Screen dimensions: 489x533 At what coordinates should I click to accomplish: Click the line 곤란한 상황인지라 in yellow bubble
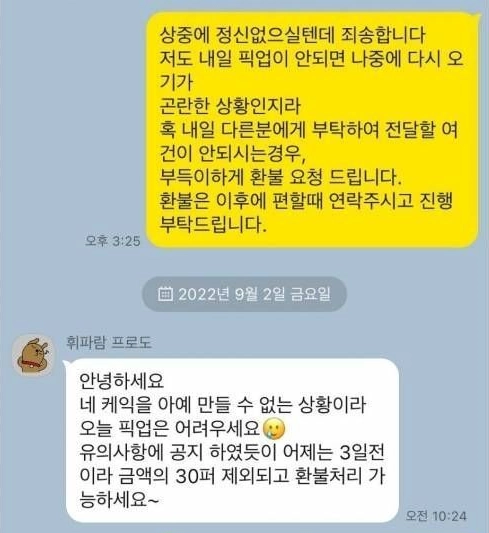pyautogui.click(x=230, y=106)
